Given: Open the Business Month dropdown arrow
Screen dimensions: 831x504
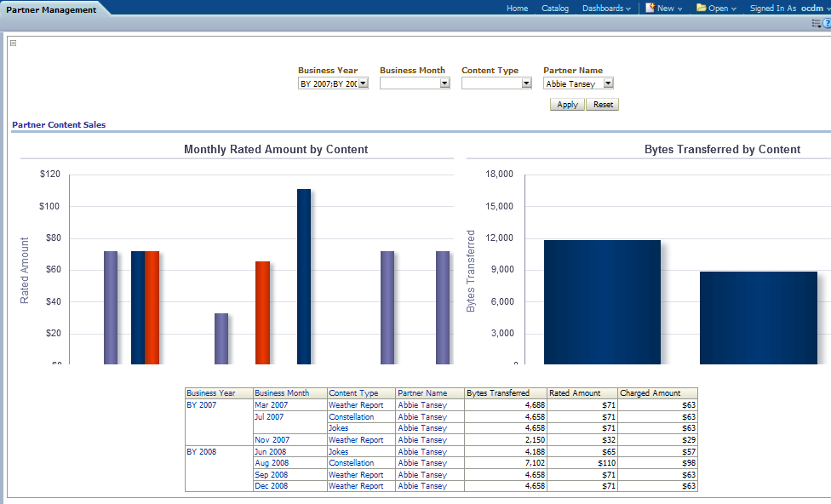Looking at the screenshot, I should coord(444,83).
